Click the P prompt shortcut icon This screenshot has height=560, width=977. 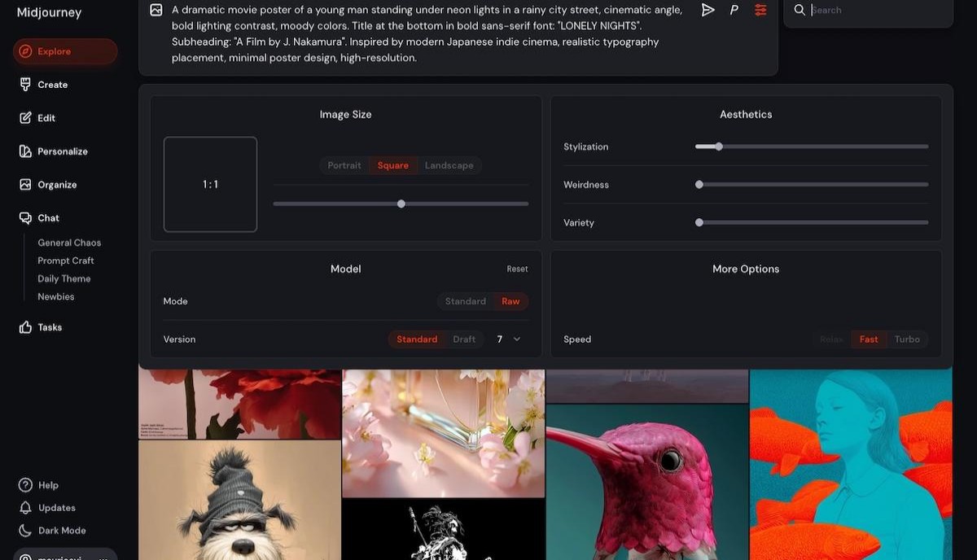click(734, 10)
